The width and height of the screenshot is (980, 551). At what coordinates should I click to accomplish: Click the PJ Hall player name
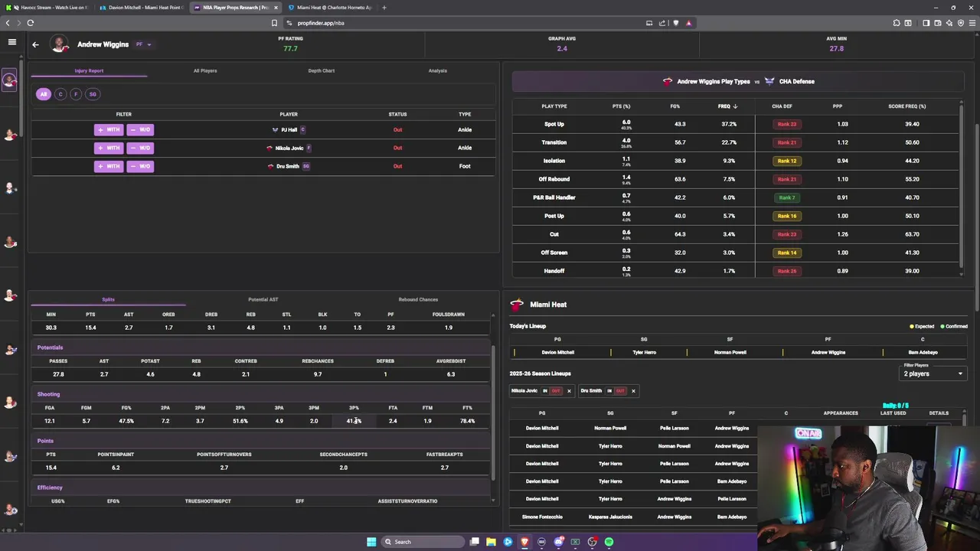coord(289,129)
